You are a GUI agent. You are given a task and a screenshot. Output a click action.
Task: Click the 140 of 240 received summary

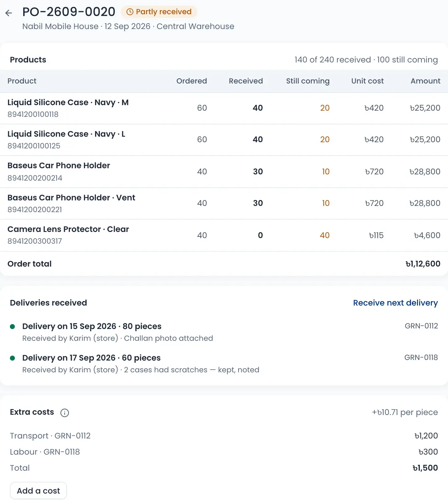tap(366, 60)
